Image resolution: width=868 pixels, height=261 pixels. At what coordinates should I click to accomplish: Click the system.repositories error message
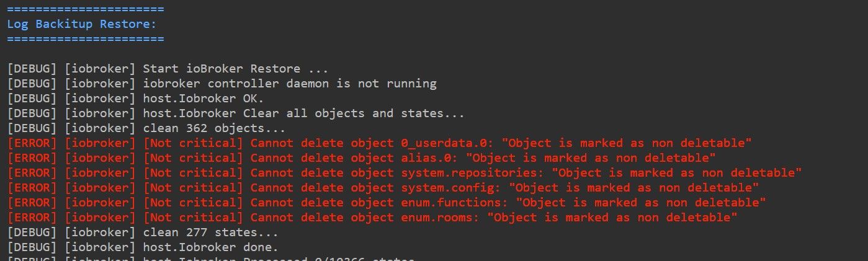coord(404,173)
